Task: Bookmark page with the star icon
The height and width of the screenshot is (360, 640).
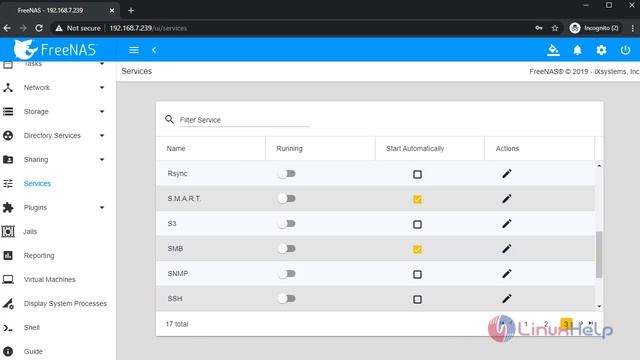Action: click(x=555, y=28)
